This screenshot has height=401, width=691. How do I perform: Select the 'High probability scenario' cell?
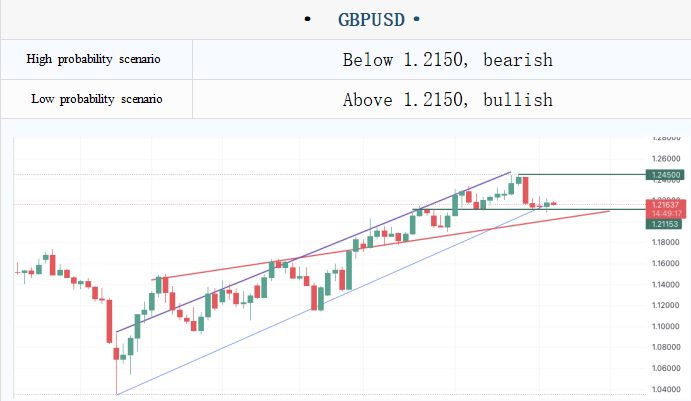coord(97,59)
